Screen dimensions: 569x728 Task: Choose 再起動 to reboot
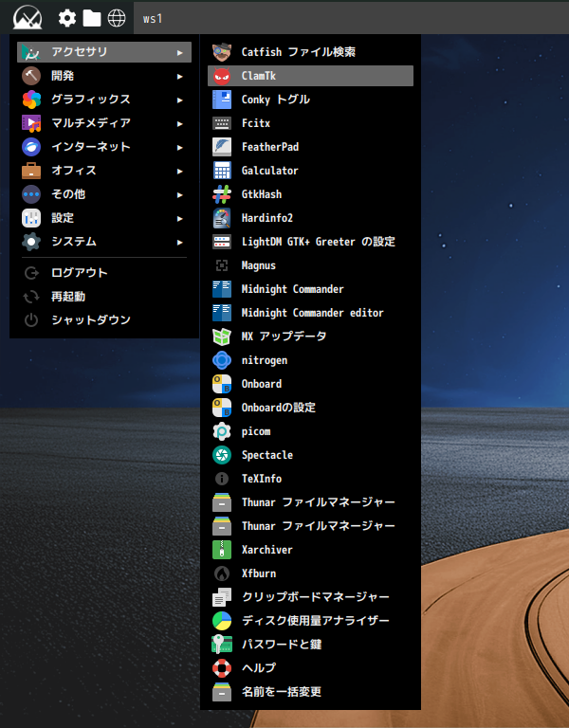pos(104,296)
